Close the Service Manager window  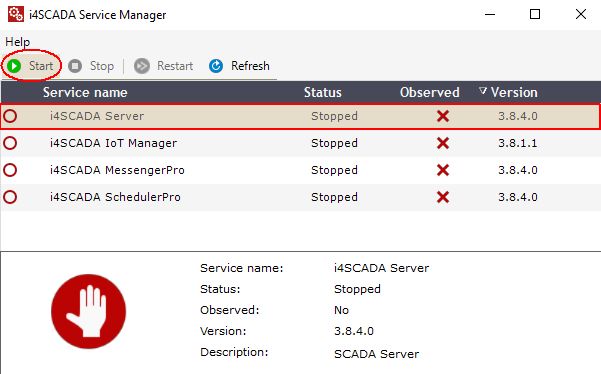click(581, 15)
